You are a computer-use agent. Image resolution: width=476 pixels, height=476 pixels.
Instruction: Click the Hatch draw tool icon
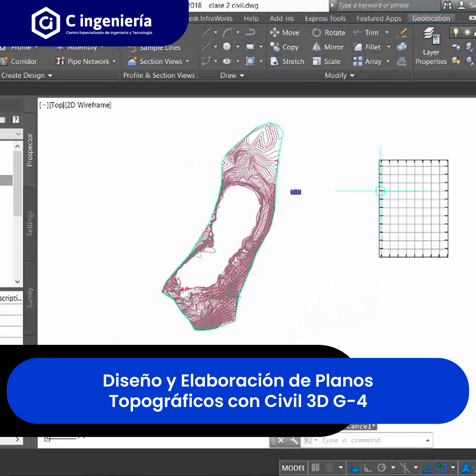[x=250, y=61]
